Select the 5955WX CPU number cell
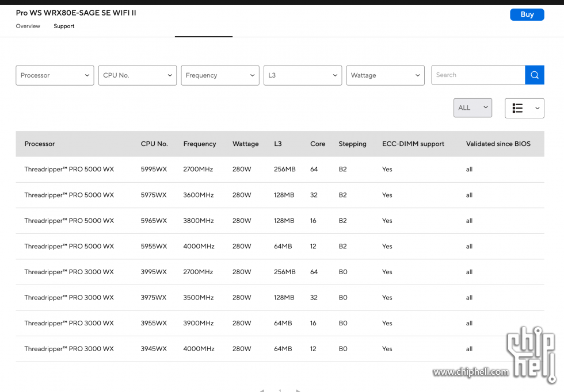The image size is (564, 392). pyautogui.click(x=154, y=247)
